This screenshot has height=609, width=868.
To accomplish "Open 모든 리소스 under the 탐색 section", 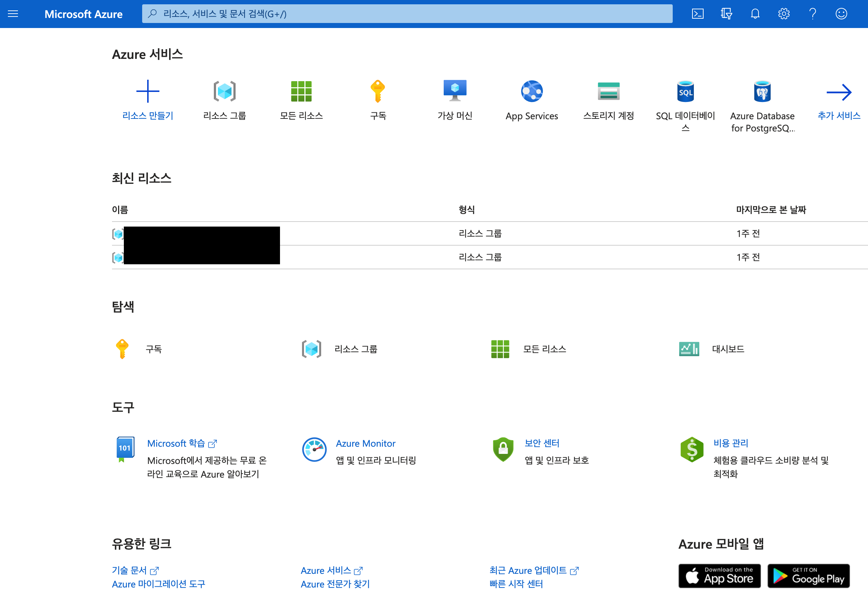I will (544, 349).
